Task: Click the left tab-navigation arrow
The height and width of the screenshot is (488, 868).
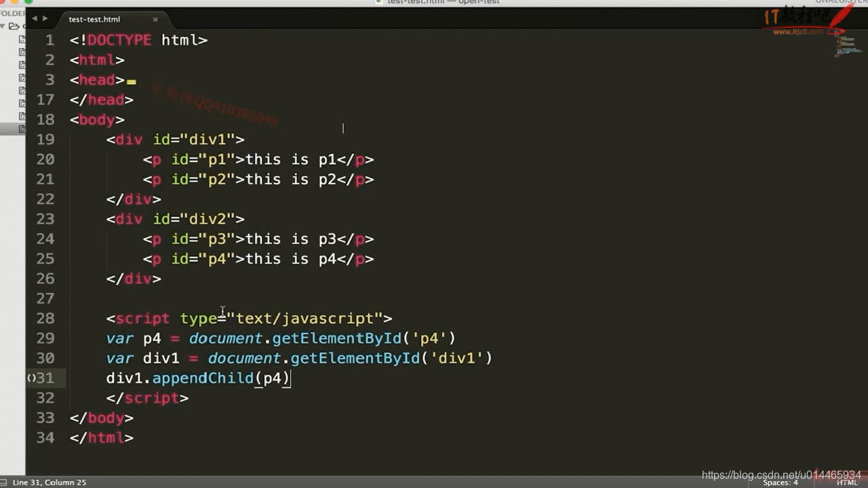Action: pyautogui.click(x=35, y=19)
